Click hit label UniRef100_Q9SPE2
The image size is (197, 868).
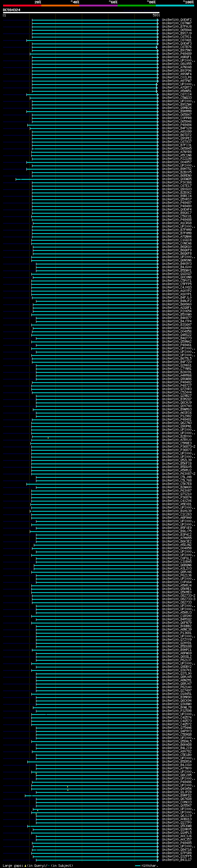177,139
